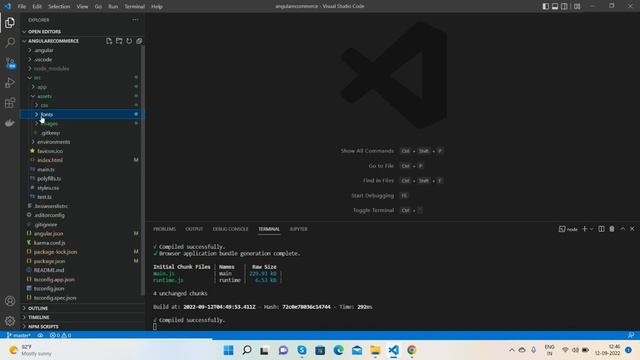Collapse the ANGULARECOMMERCE project section
This screenshot has width=640, height=360.
coord(53,41)
